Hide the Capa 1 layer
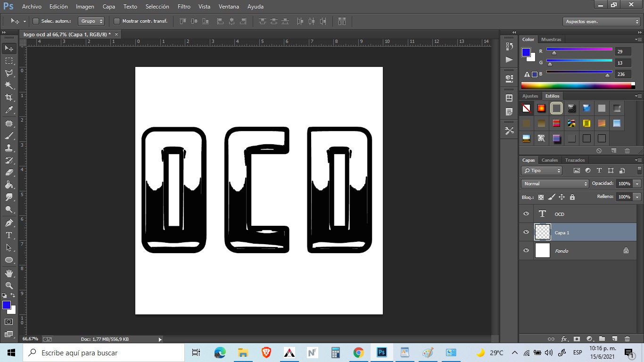 click(x=526, y=232)
